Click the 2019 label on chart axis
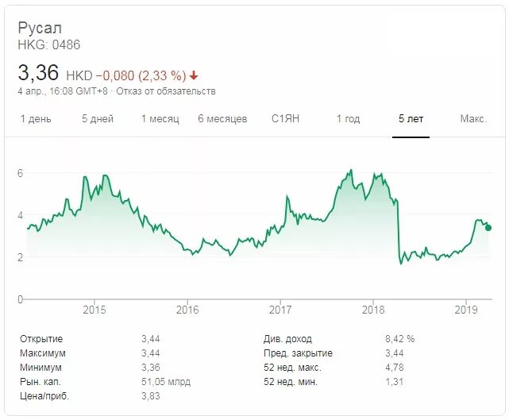509x420 pixels. [x=466, y=310]
